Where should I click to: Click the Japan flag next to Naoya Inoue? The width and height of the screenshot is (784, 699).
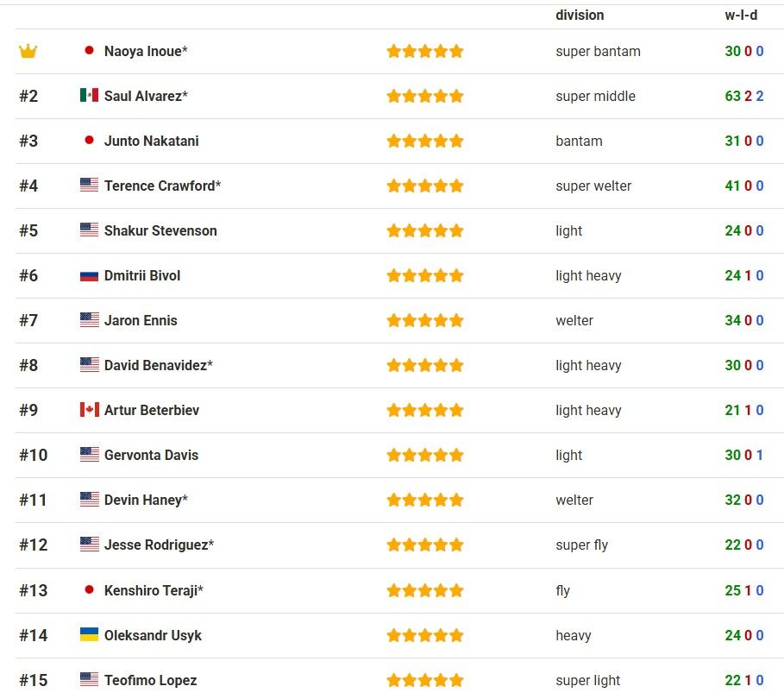(x=89, y=51)
